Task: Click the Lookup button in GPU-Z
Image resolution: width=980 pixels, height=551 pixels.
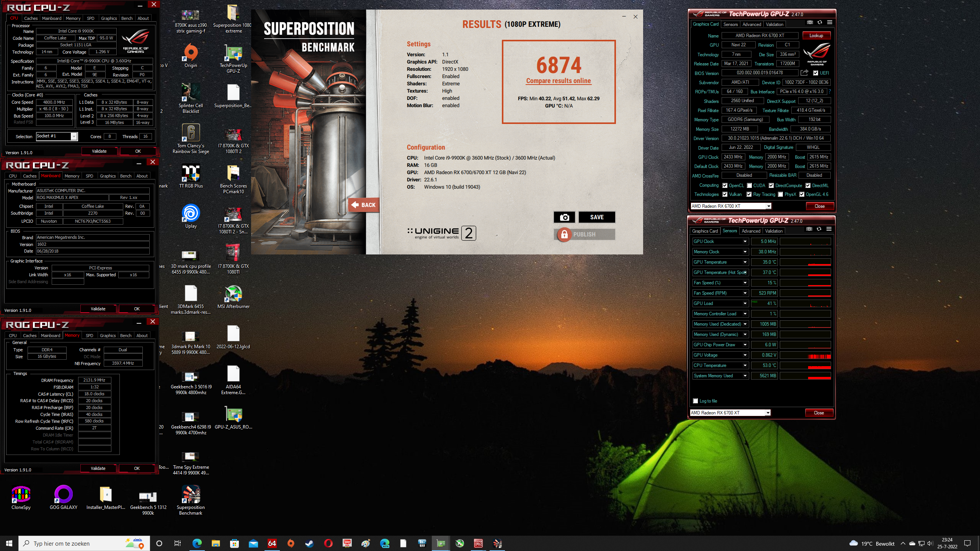Action: 816,36
